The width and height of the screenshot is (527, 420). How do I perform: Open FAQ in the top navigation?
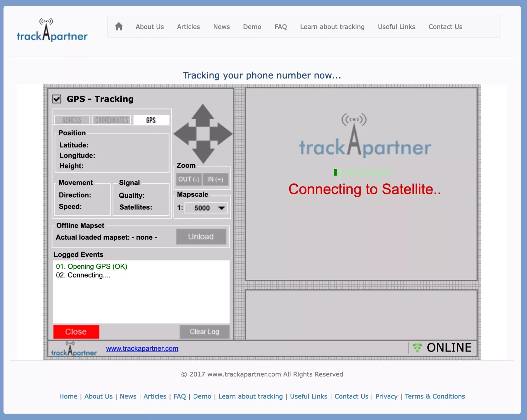(x=281, y=27)
